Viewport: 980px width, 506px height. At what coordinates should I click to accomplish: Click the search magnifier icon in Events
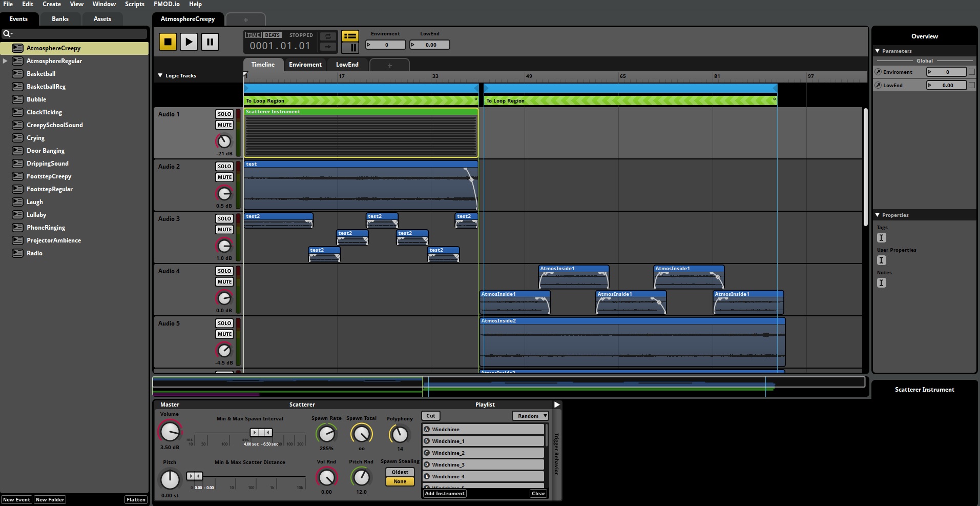7,34
